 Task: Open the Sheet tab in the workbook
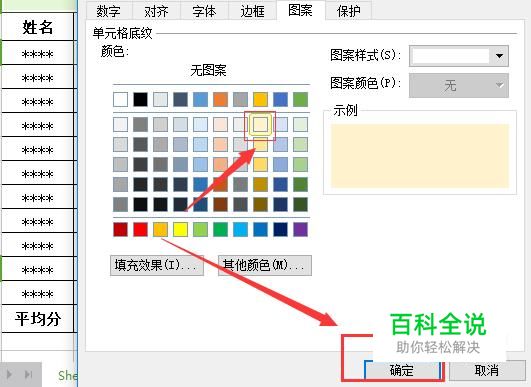[67, 375]
